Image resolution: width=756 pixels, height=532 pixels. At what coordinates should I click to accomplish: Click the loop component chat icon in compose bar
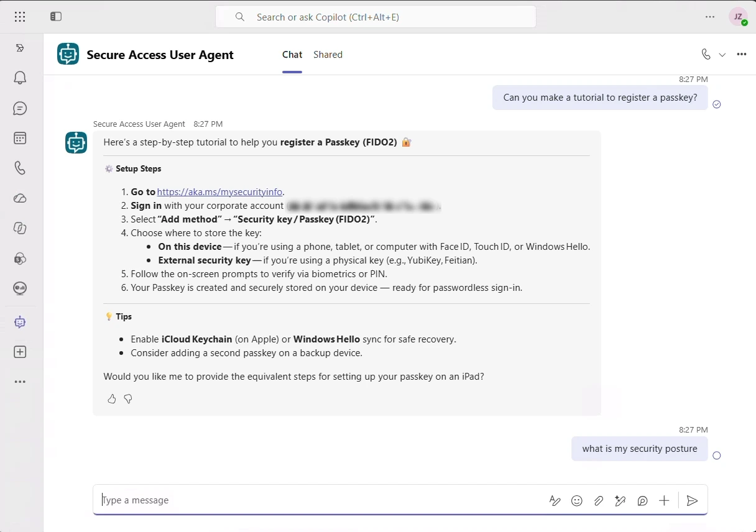pyautogui.click(x=643, y=500)
